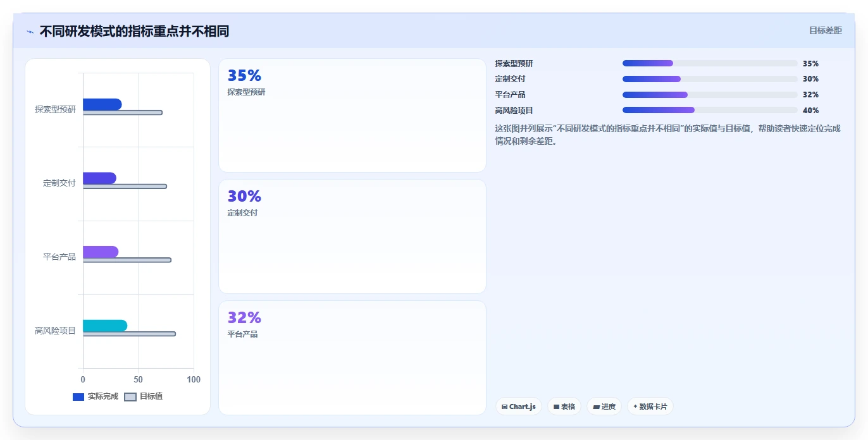Click the blue 实际完成 legend swatch
This screenshot has height=440, width=868.
coord(78,397)
